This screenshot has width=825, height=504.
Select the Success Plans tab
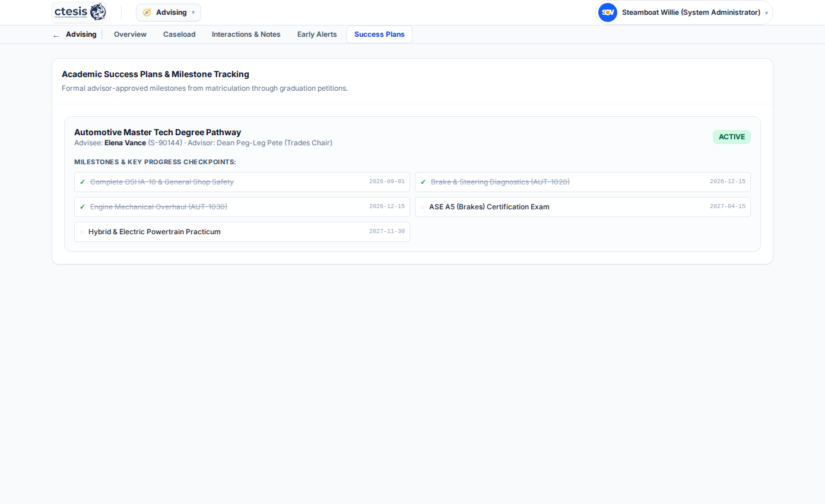[379, 34]
